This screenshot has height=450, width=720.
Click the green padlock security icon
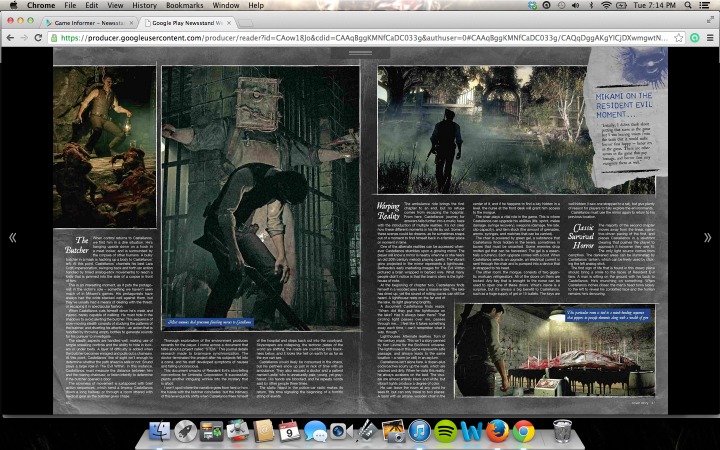coord(54,38)
